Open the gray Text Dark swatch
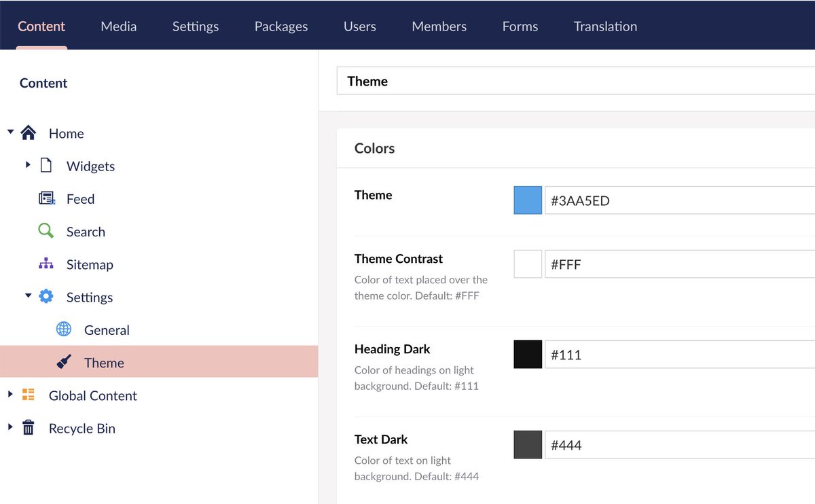Screen dimensions: 815x504 coord(528,445)
